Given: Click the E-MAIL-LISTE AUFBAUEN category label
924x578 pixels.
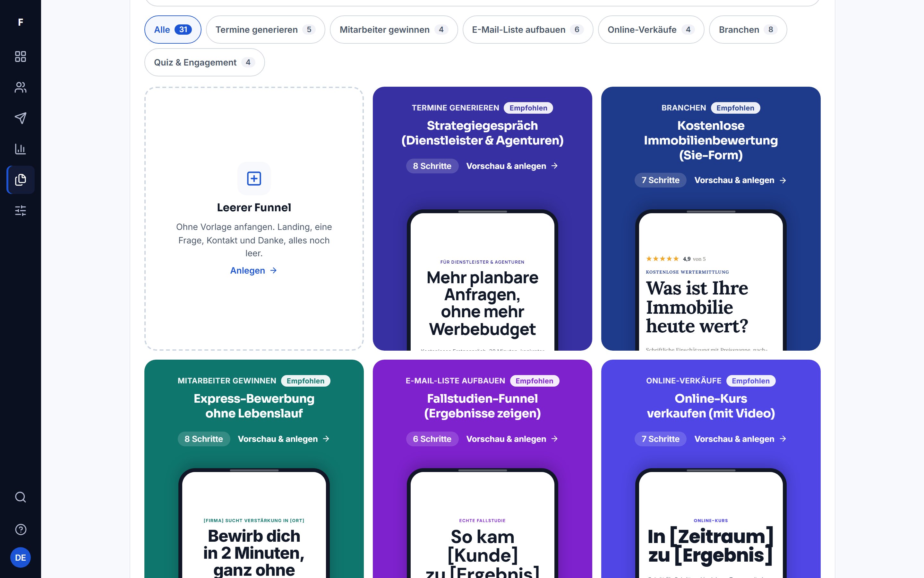Looking at the screenshot, I should [455, 381].
